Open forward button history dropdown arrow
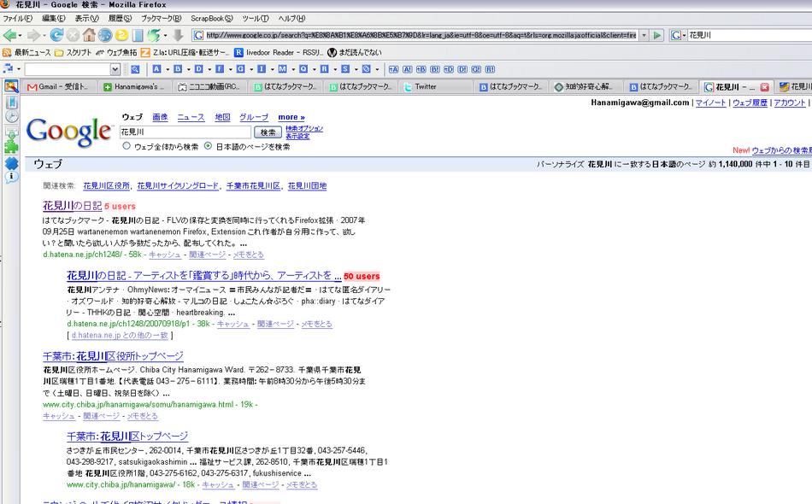The height and width of the screenshot is (504, 812). pyautogui.click(x=44, y=36)
